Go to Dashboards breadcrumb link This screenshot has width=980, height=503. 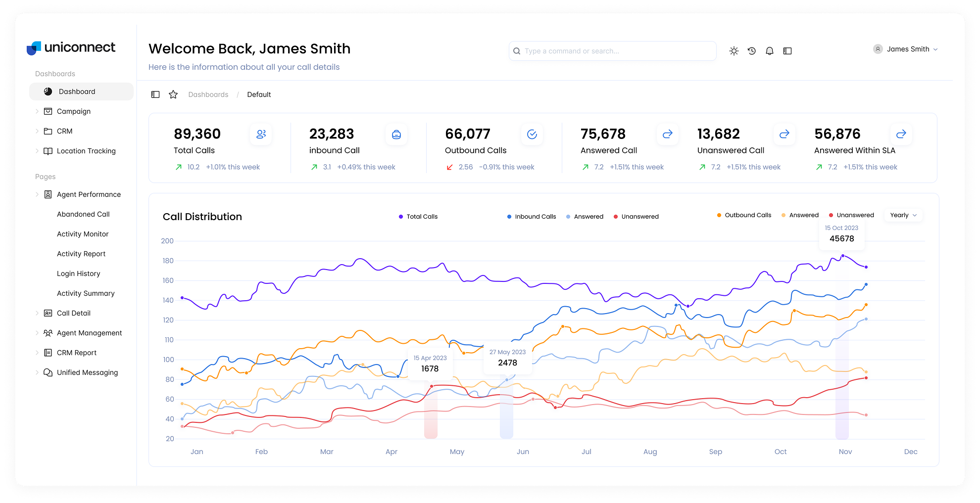(x=208, y=94)
